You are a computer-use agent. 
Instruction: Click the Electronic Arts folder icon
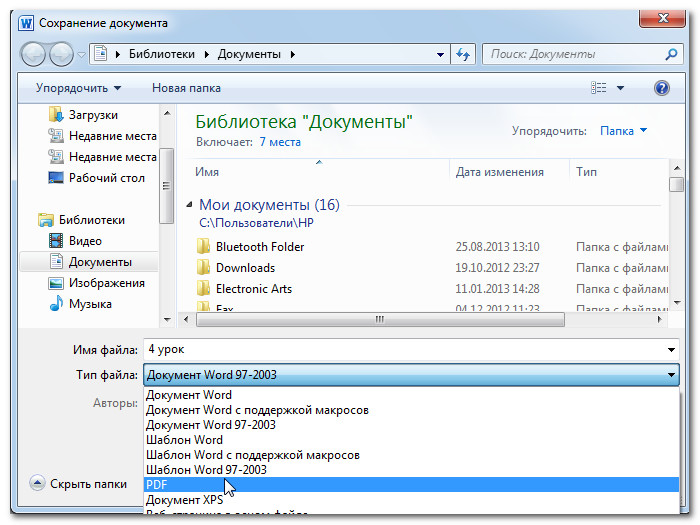[204, 288]
